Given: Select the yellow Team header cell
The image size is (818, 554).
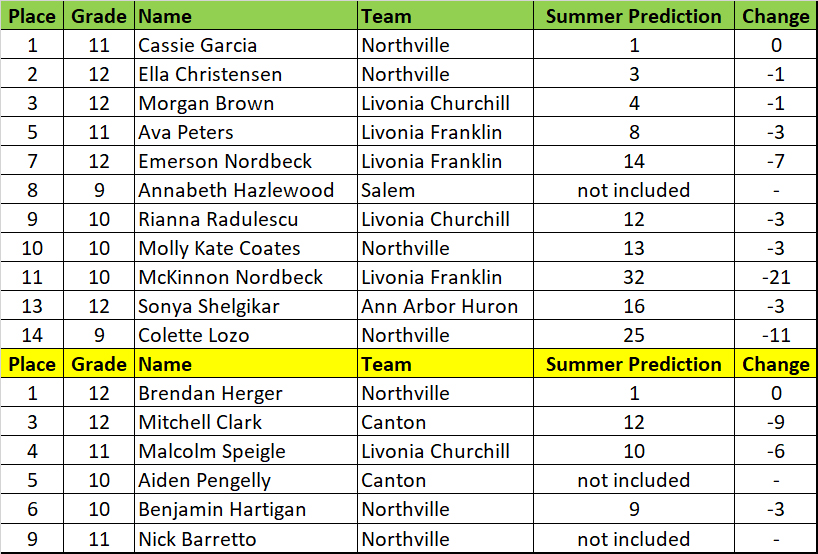Looking at the screenshot, I should tap(386, 364).
